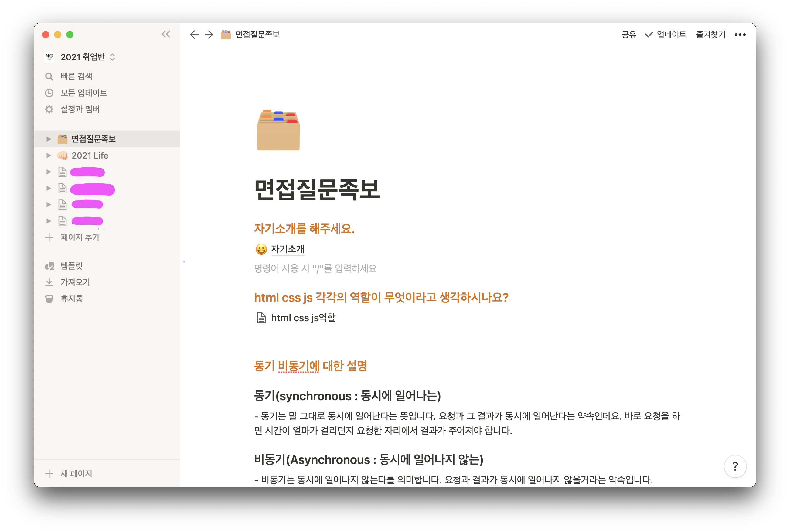Open the html css js역할 page link
Screen dimensions: 790x532
[303, 318]
